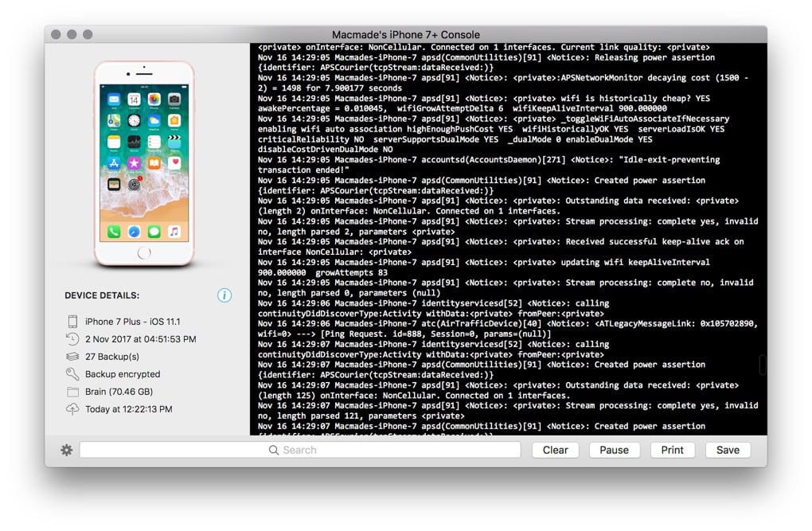Click log line with 'criticalReliability NO'
This screenshot has height=531, width=812.
click(x=455, y=139)
